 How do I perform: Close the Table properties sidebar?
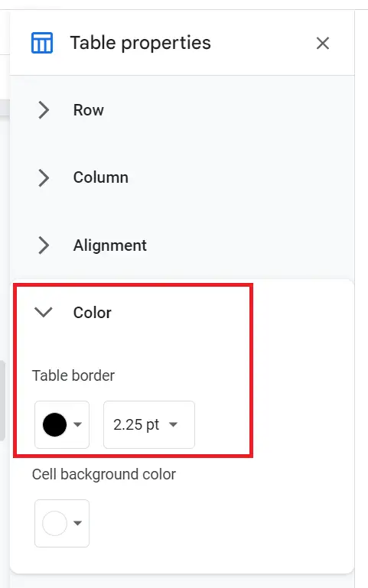323,43
